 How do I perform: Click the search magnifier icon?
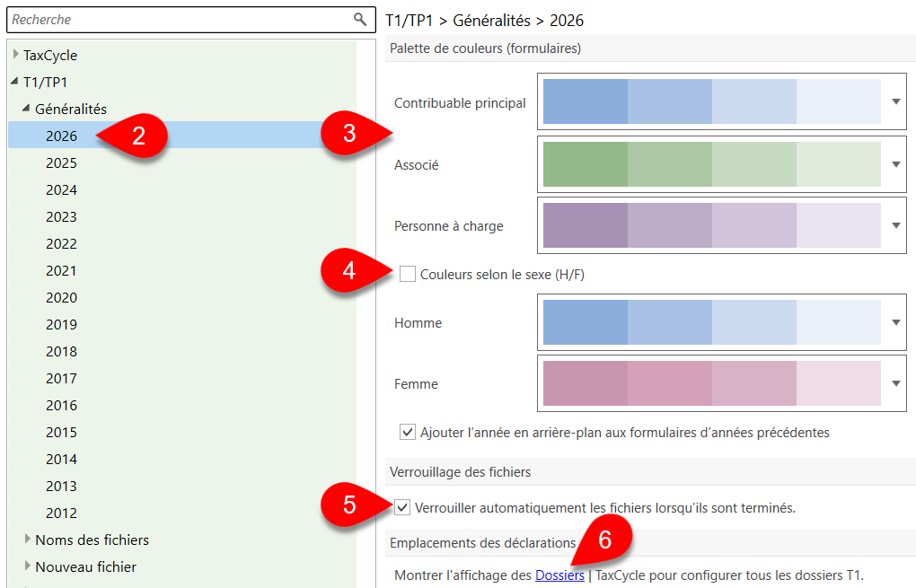pyautogui.click(x=360, y=19)
